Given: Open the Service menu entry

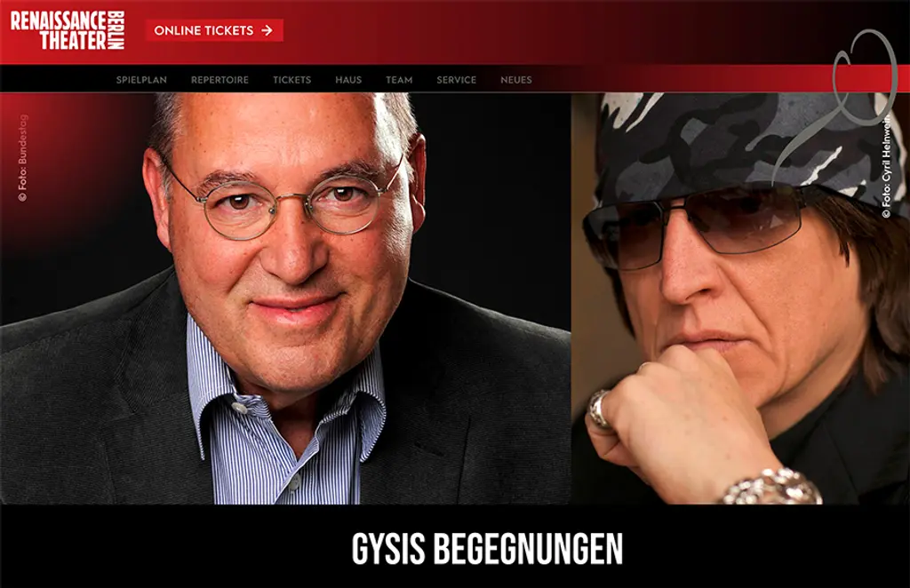Looking at the screenshot, I should click(456, 80).
